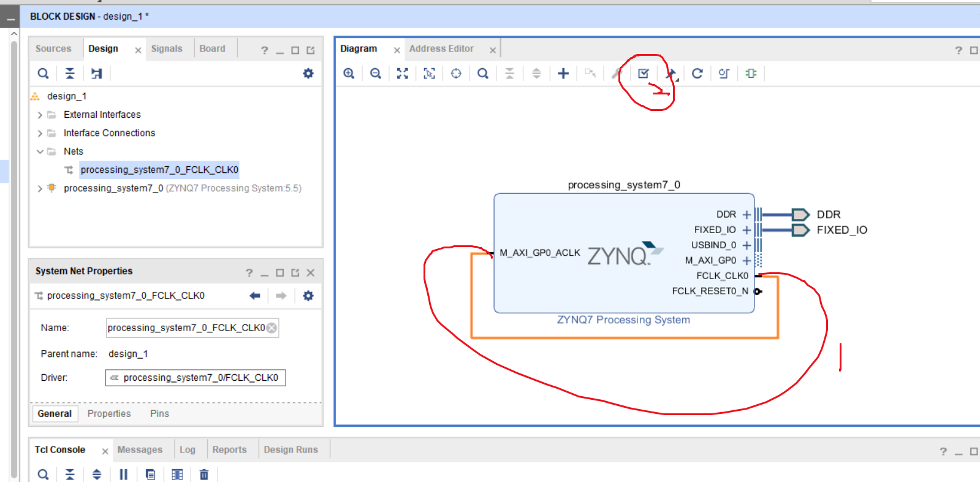Viewport: 980px width, 482px height.
Task: Select the General tab in Net Properties
Action: [55, 414]
